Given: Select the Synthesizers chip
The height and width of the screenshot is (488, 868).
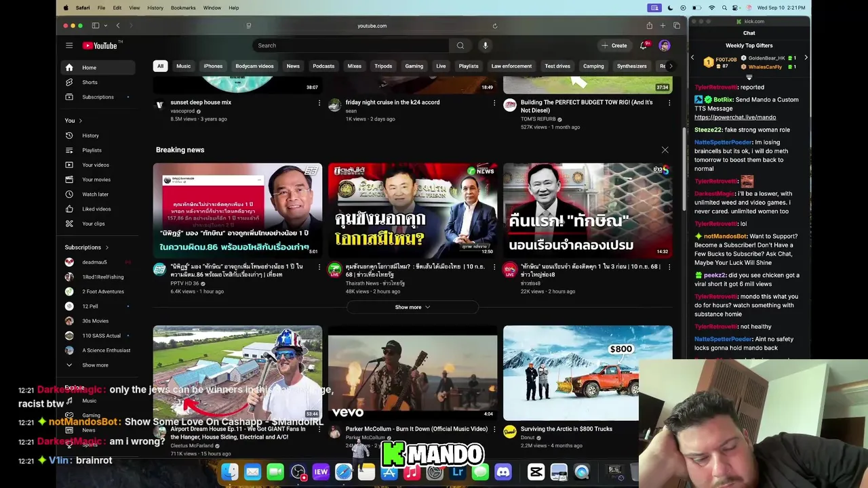Looking at the screenshot, I should 631,66.
